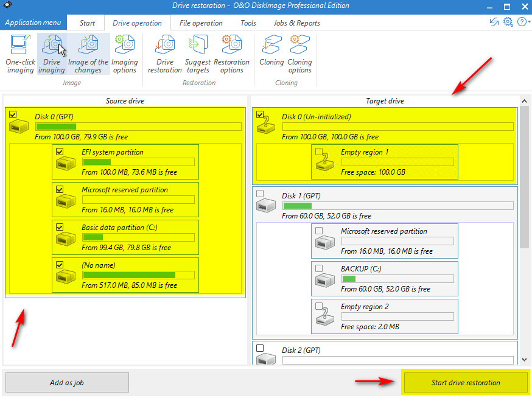Viewport: 532px width, 398px height.
Task: Click Start drive restoration button
Action: coord(466,383)
